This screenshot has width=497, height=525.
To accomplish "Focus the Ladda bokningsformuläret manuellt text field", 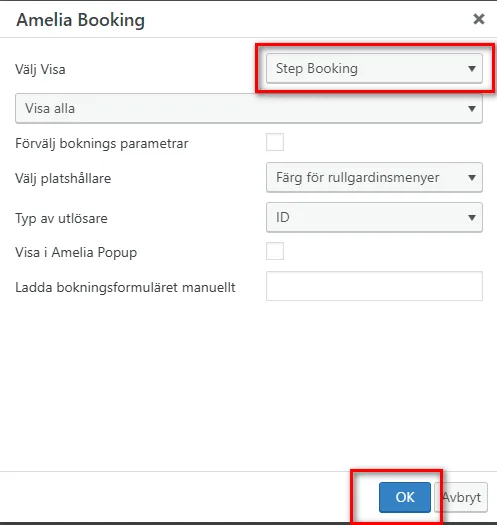I will [374, 286].
